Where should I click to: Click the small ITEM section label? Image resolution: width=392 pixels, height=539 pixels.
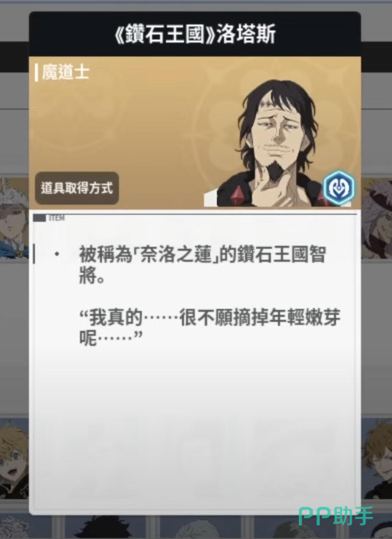(56, 218)
